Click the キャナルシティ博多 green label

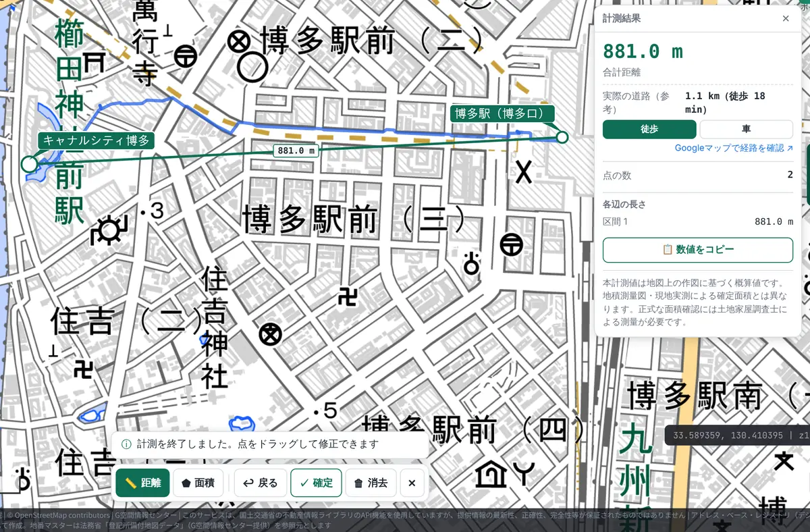97,140
